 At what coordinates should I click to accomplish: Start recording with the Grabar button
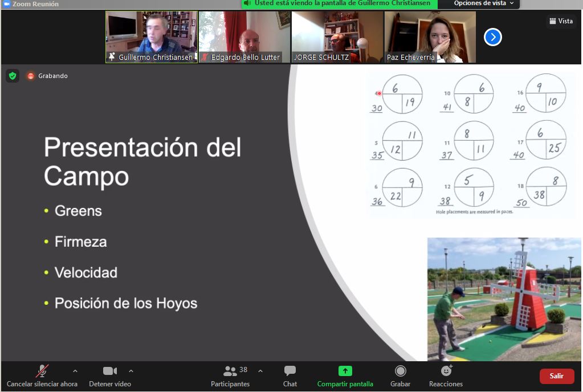401,375
